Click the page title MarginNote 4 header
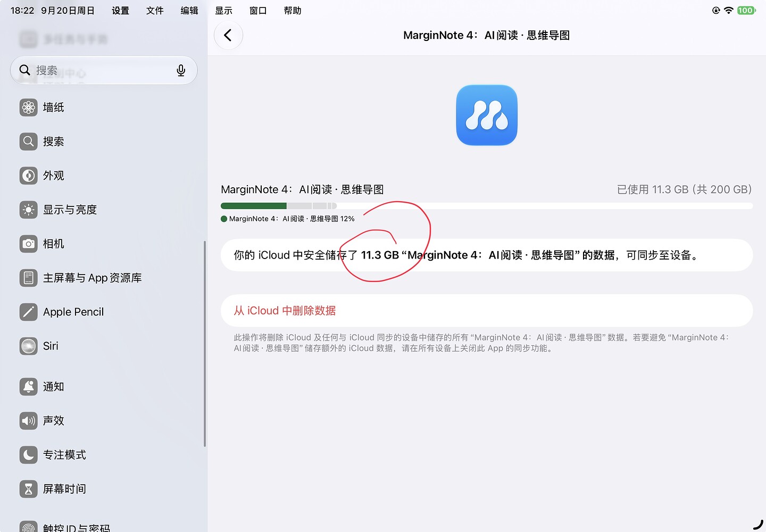This screenshot has width=766, height=532. pos(487,35)
